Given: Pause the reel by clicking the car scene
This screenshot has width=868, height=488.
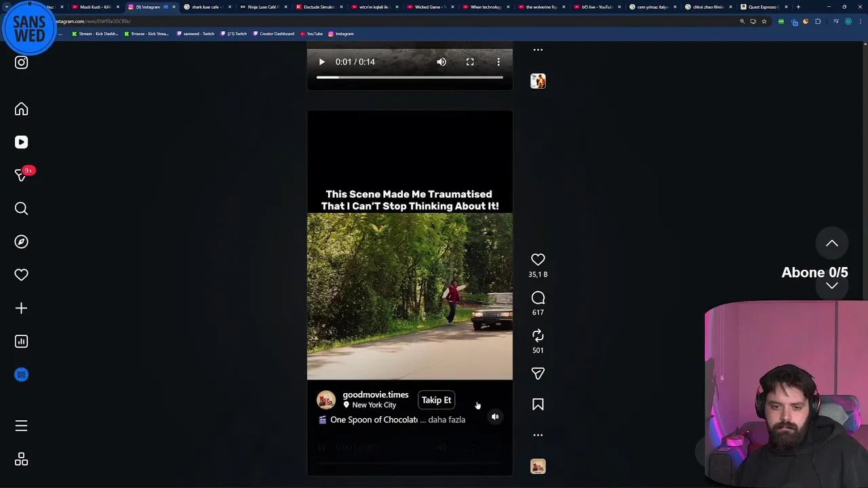Looking at the screenshot, I should [x=410, y=297].
